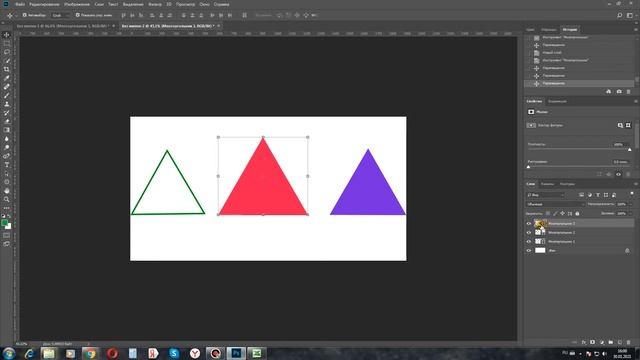
Task: Toggle the Auto-Select checkbox
Action: click(x=24, y=15)
